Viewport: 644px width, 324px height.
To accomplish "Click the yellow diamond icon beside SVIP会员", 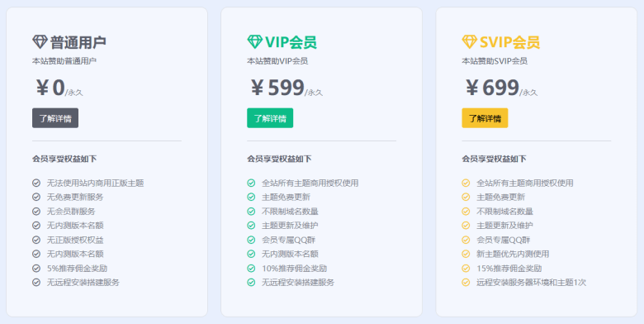I will (470, 41).
